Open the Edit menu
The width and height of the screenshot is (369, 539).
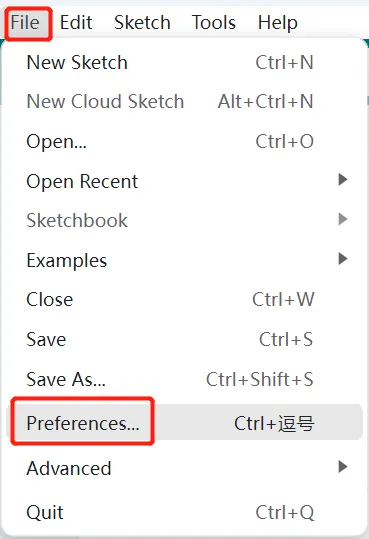click(76, 23)
